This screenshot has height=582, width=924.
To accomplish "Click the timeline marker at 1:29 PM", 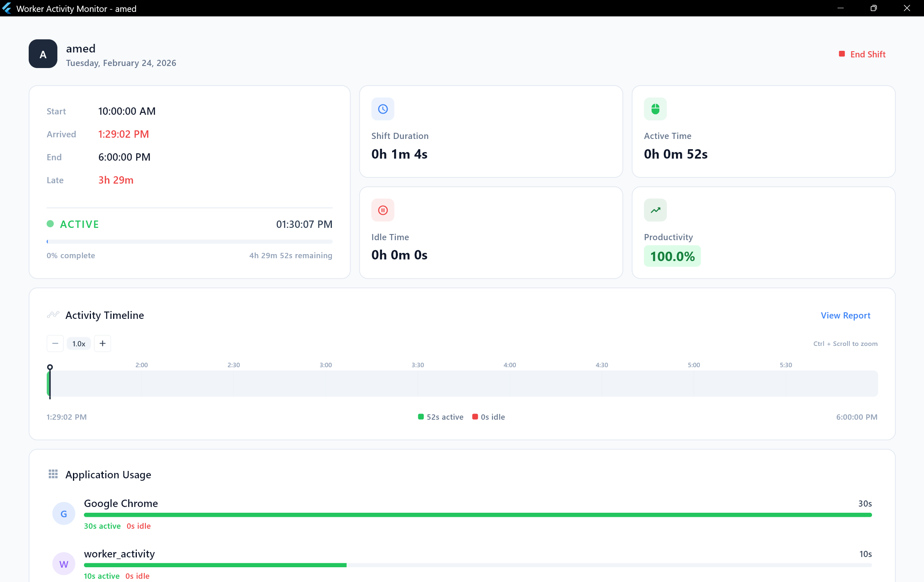I will [x=50, y=367].
